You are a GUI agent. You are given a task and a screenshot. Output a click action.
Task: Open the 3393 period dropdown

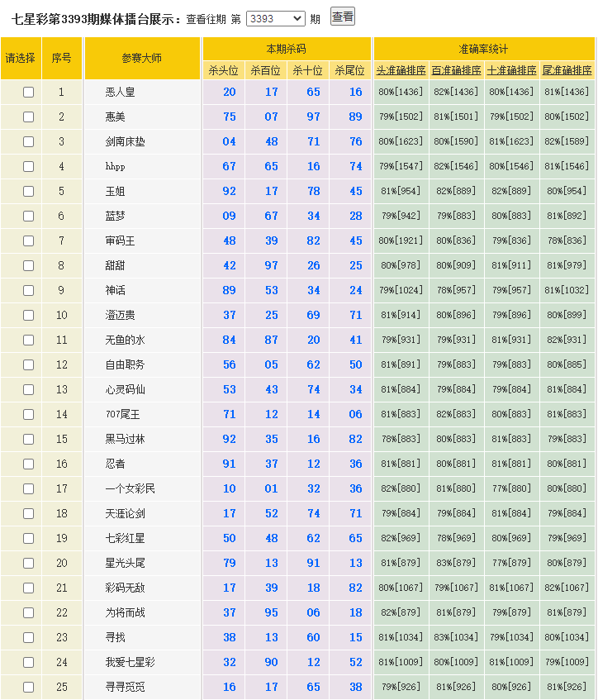pyautogui.click(x=275, y=19)
